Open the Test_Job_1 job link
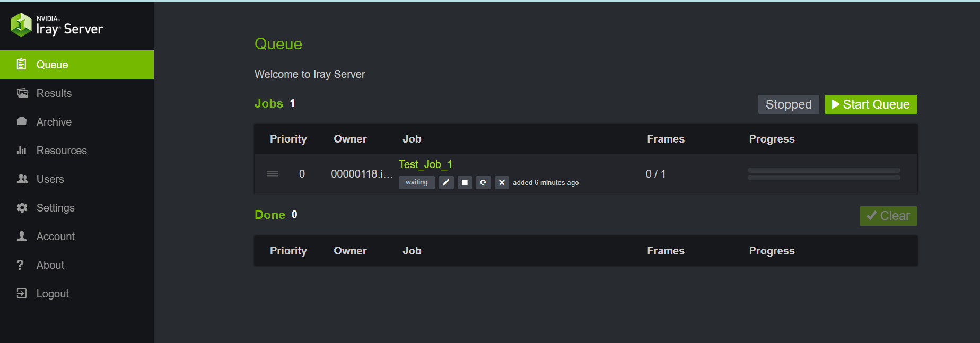 [425, 164]
